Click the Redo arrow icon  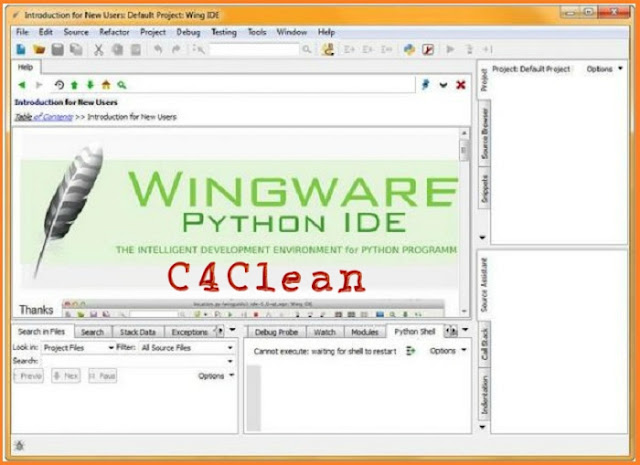pyautogui.click(x=176, y=49)
